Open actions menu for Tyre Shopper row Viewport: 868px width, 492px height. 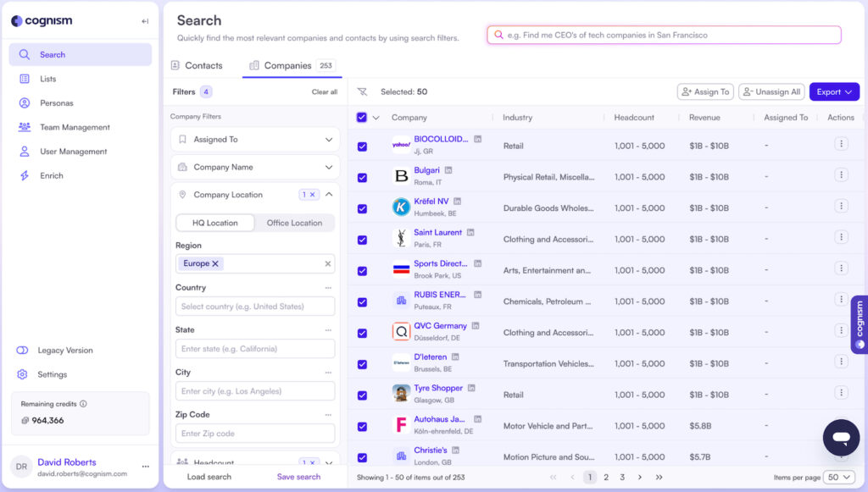[841, 392]
